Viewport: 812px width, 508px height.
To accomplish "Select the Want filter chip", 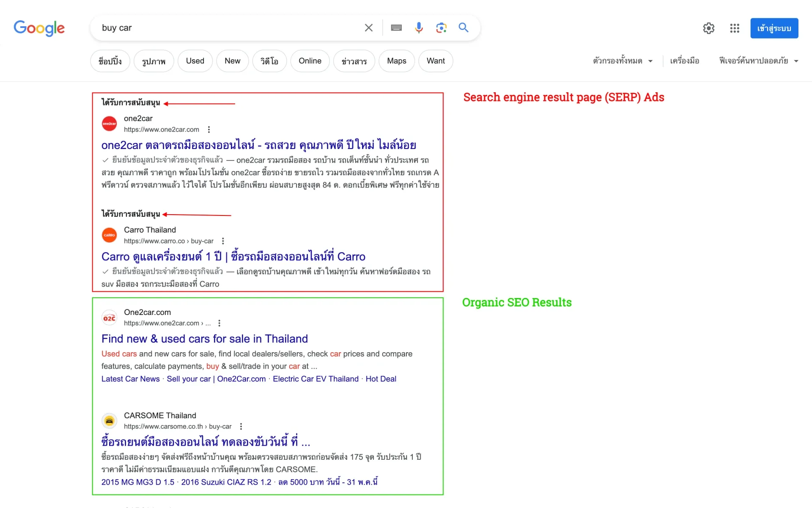I will [436, 61].
